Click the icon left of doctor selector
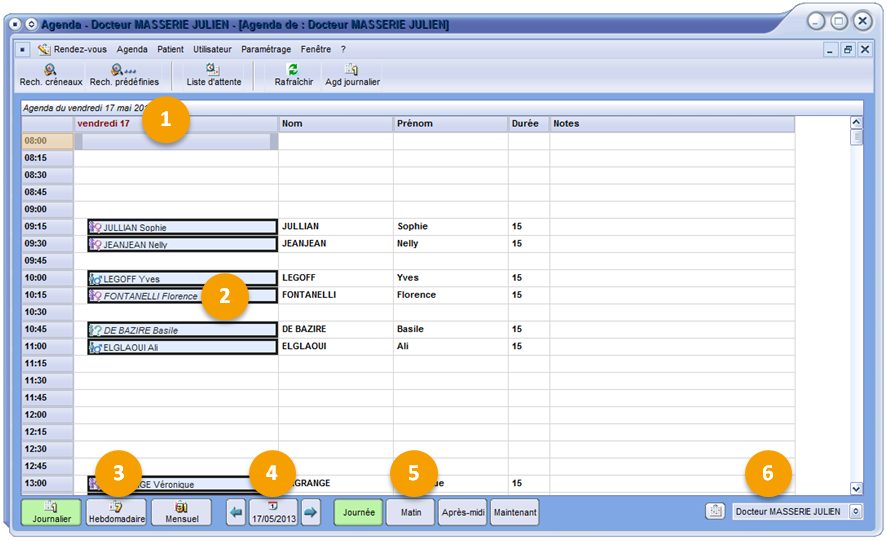The height and width of the screenshot is (541, 887). click(715, 512)
